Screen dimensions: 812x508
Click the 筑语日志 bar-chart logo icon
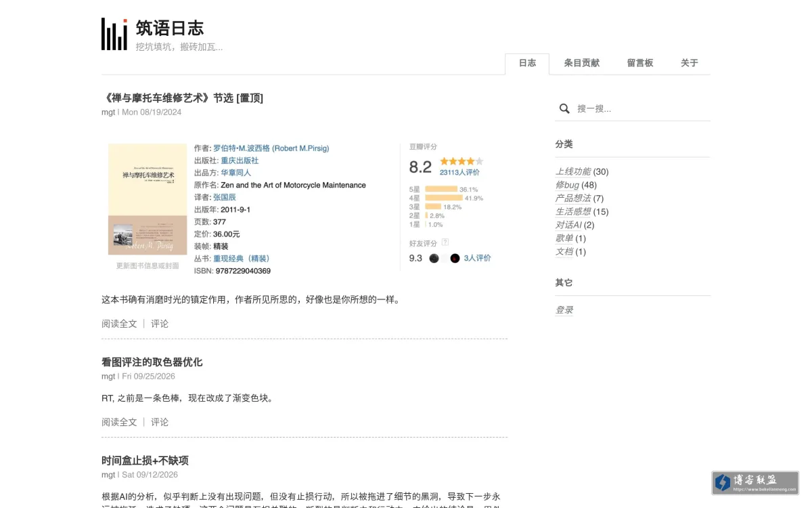pyautogui.click(x=114, y=34)
